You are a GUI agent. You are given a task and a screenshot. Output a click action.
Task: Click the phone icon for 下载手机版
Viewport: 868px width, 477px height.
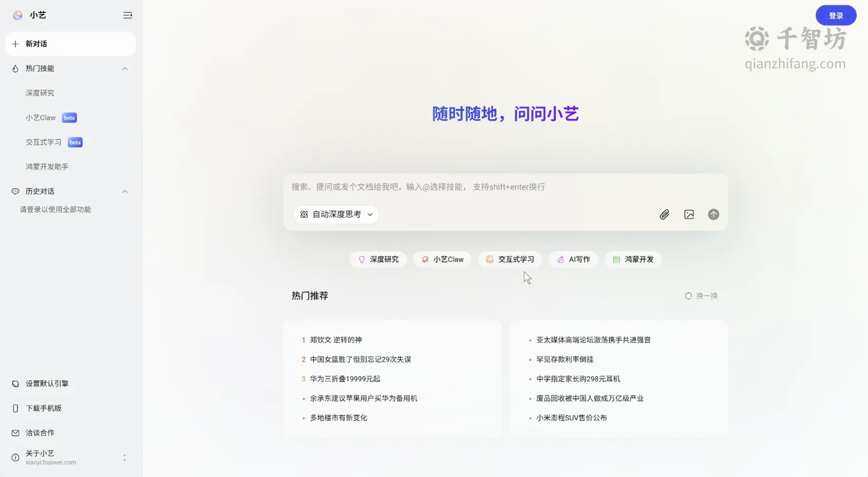15,408
